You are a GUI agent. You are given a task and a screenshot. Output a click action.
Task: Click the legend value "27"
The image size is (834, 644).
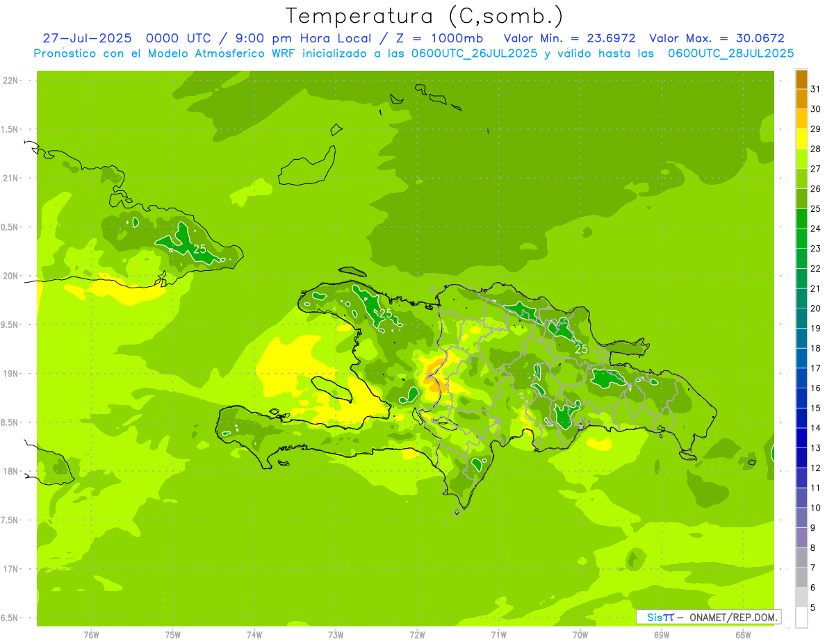815,169
